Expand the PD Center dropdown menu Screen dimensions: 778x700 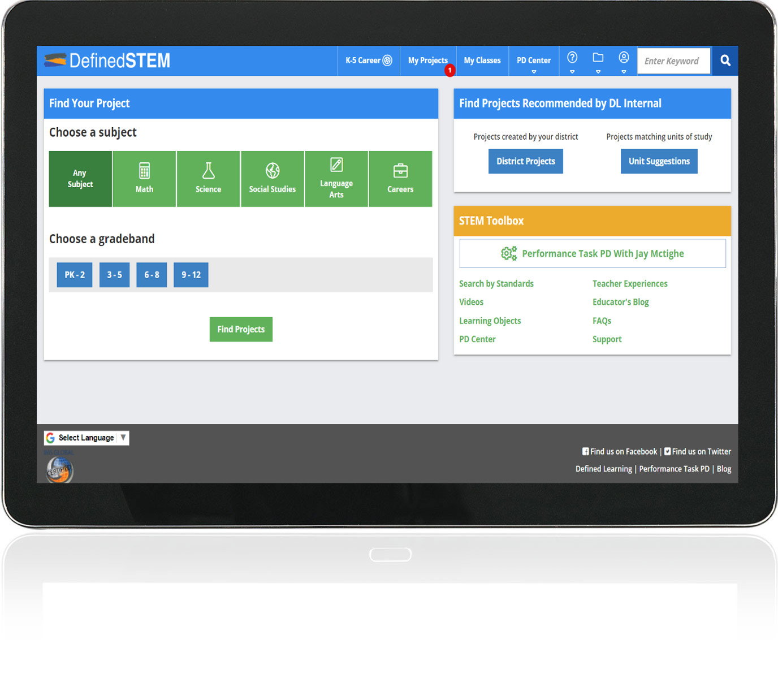[534, 61]
